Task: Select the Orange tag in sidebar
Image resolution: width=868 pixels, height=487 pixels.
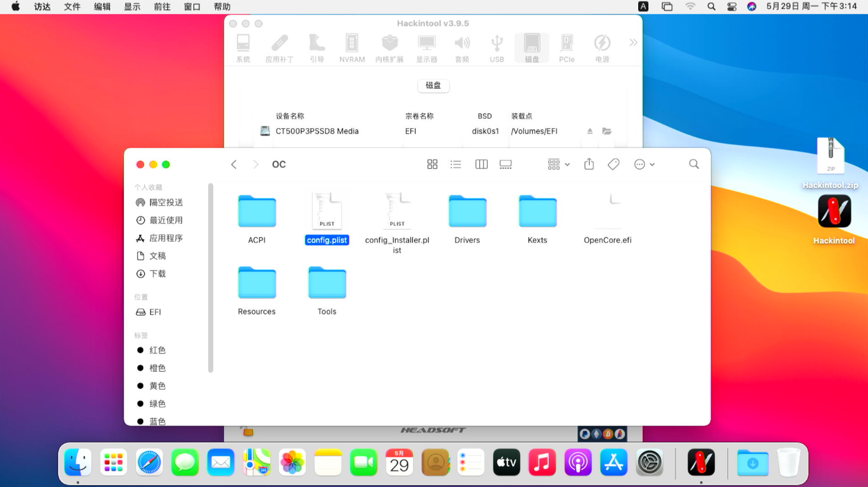Action: [152, 368]
